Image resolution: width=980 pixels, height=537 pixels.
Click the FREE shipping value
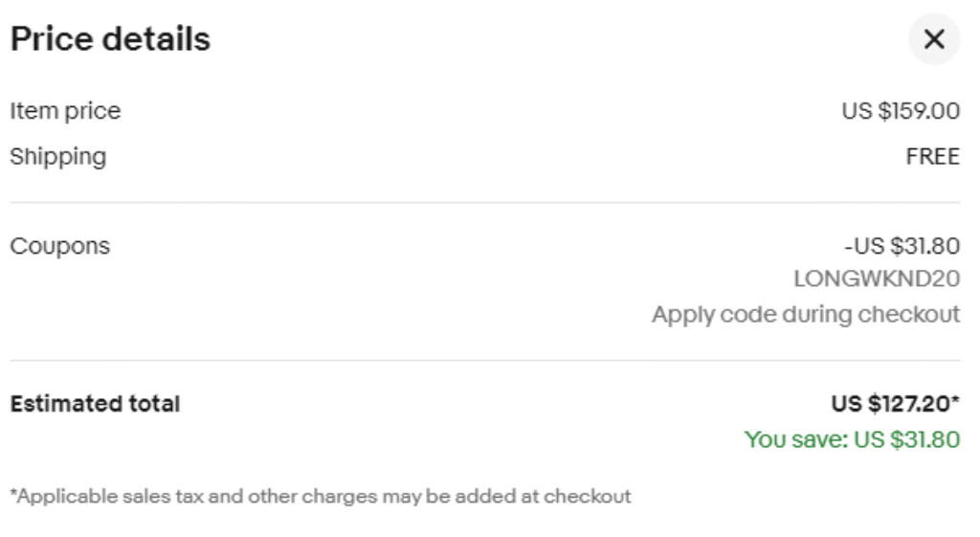click(x=932, y=156)
